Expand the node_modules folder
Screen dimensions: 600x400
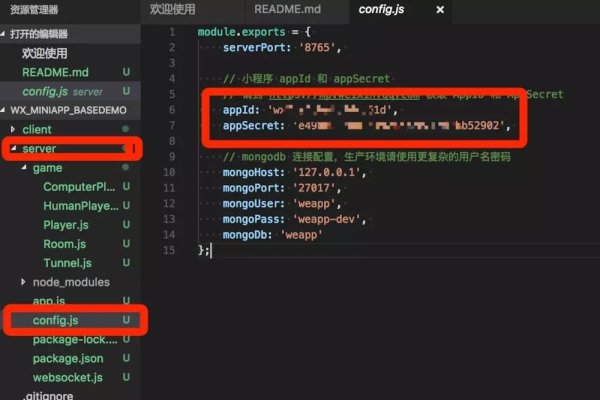tap(68, 282)
